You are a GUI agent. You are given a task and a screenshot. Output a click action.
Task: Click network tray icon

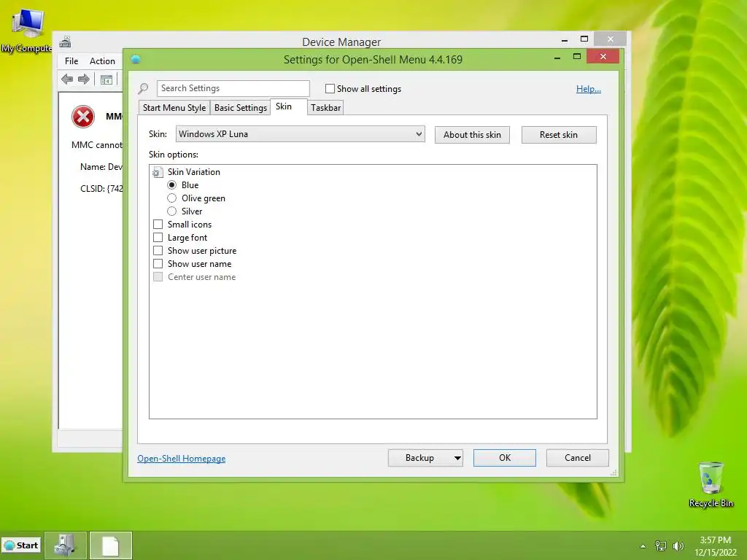tap(661, 545)
